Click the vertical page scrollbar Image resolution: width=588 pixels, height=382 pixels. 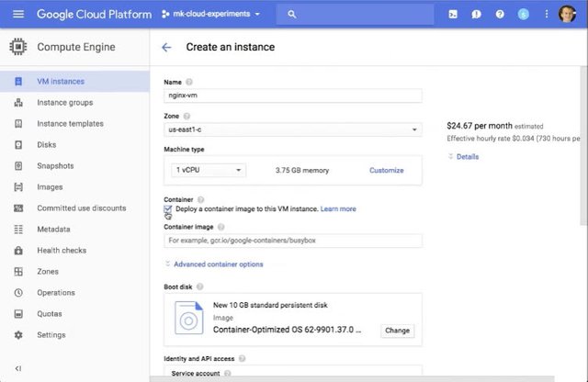584,146
